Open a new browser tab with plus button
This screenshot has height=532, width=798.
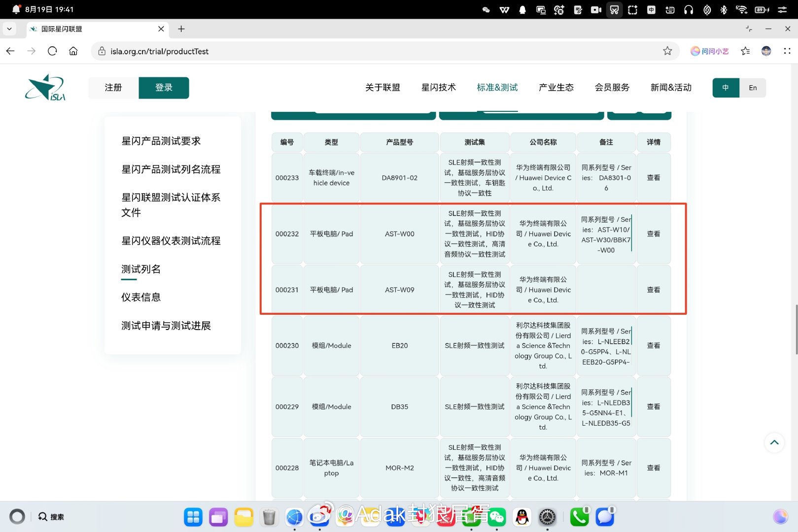(181, 29)
